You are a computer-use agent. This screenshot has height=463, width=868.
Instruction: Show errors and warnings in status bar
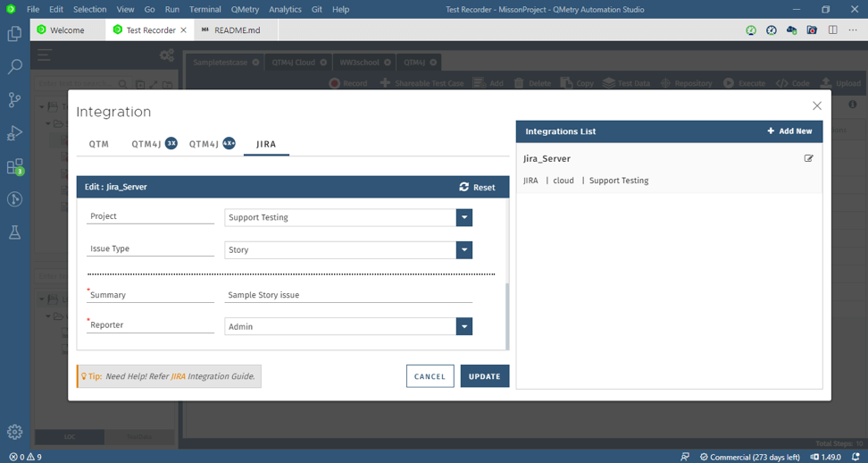26,458
